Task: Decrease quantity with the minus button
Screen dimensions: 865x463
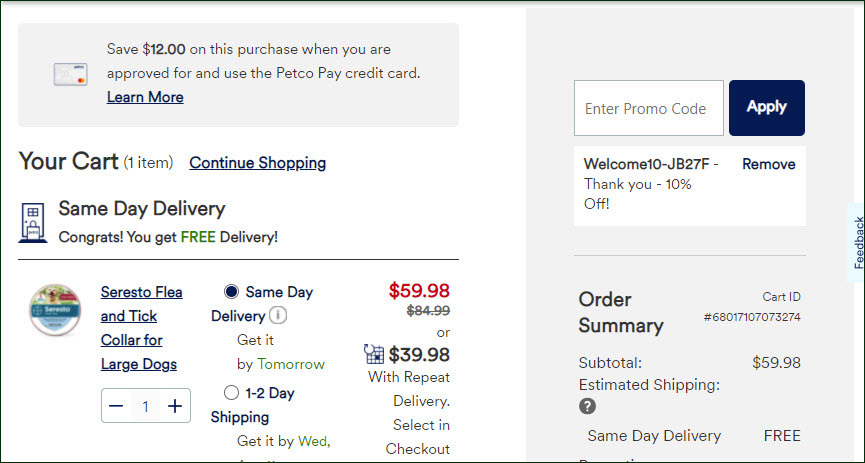Action: (116, 406)
